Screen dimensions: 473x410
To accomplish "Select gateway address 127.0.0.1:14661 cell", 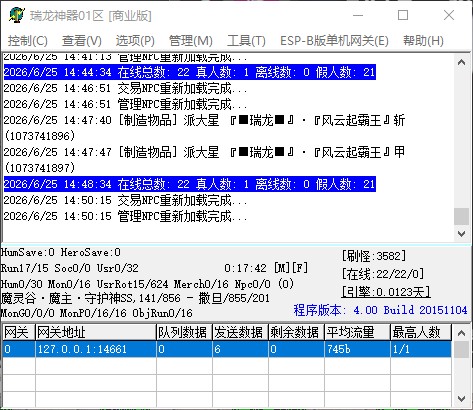I will [x=96, y=349].
